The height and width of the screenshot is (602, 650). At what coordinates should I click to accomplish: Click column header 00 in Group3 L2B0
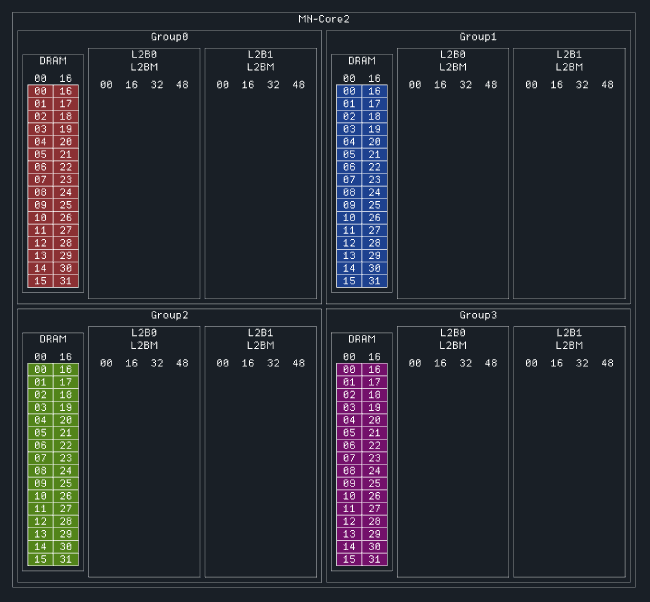click(415, 363)
